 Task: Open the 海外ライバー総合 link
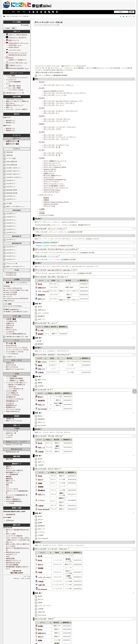(13, 144)
